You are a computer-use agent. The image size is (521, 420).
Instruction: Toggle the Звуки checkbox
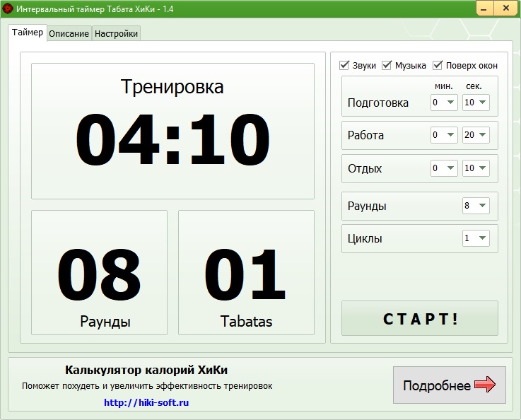point(345,65)
